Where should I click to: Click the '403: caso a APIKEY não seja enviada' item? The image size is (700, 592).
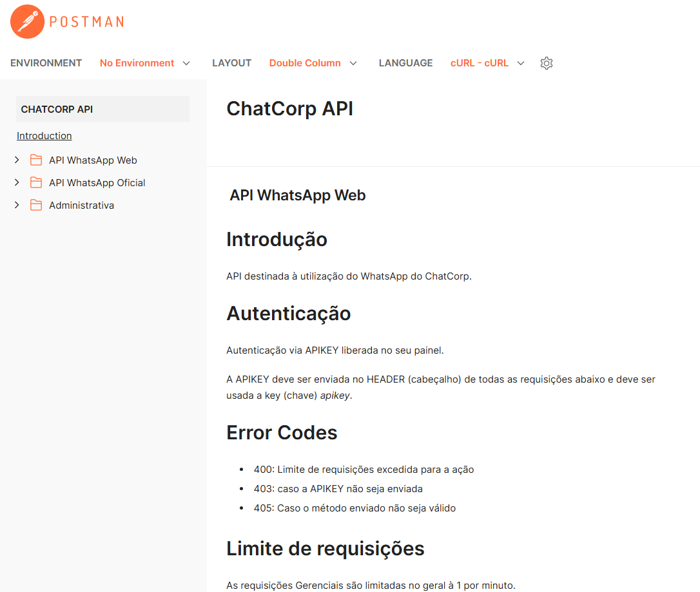coord(338,488)
